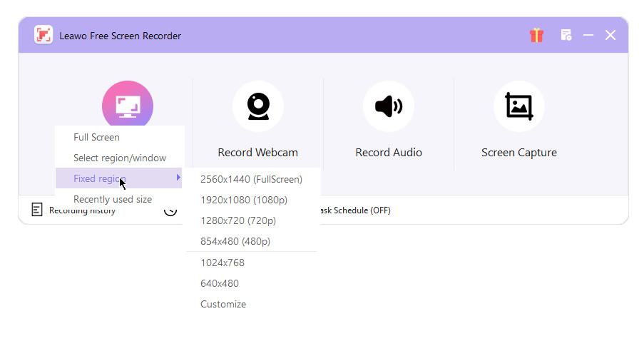The height and width of the screenshot is (356, 644).
Task: Open the gift box promotion icon
Action: click(536, 35)
